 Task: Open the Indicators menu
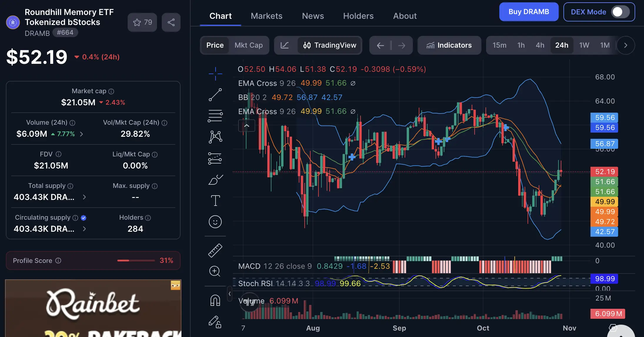(449, 45)
